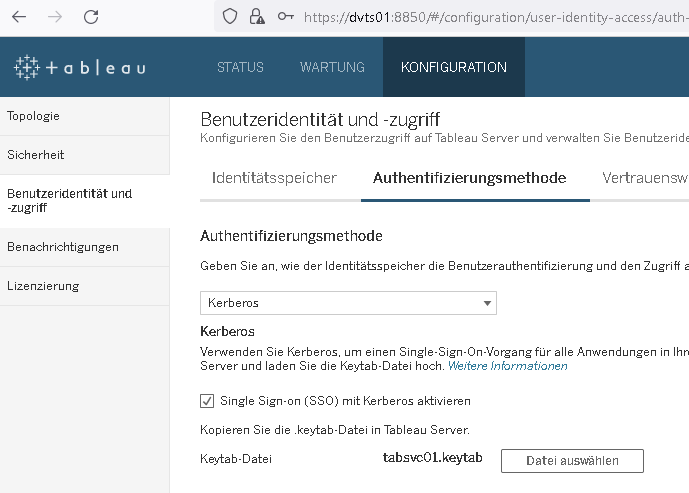Viewport: 689px width, 493px height.
Task: Click the browser forward arrow
Action: (x=55, y=16)
